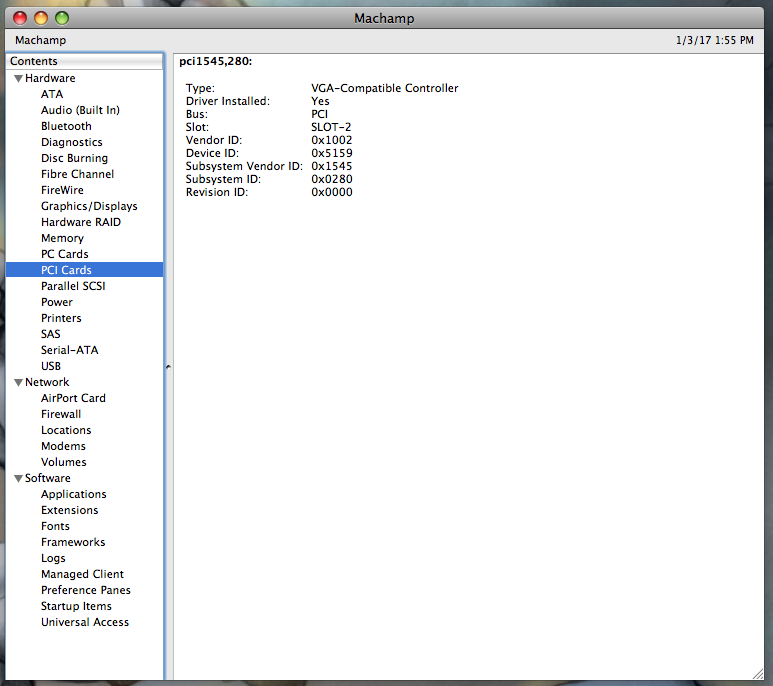Click the Slot value SLOT-2
The image size is (773, 686).
pyautogui.click(x=331, y=127)
